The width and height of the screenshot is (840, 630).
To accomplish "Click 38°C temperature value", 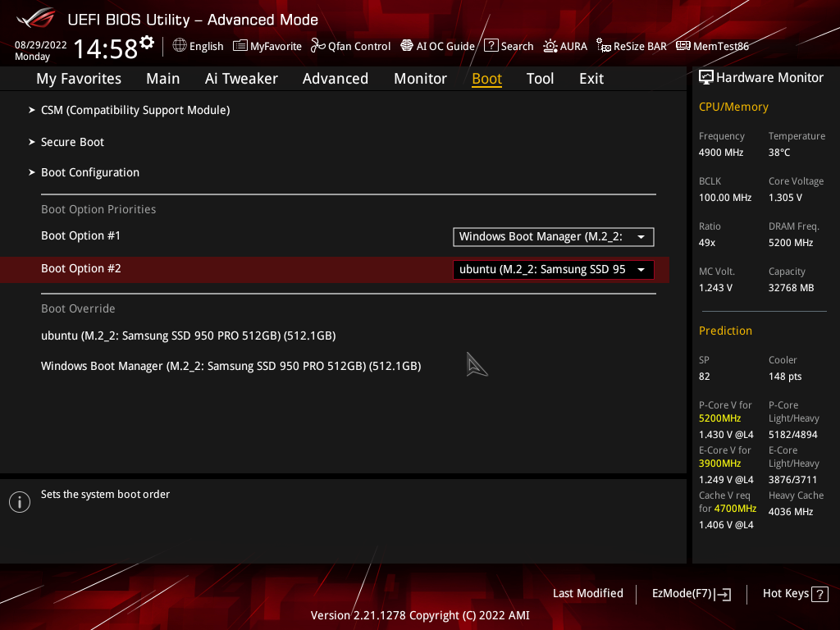I will coord(779,153).
